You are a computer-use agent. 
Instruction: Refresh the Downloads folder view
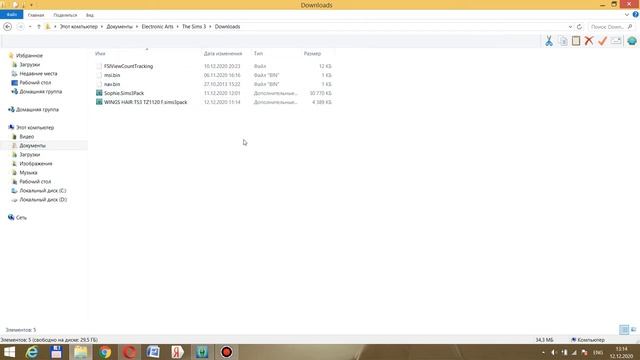pyautogui.click(x=579, y=27)
